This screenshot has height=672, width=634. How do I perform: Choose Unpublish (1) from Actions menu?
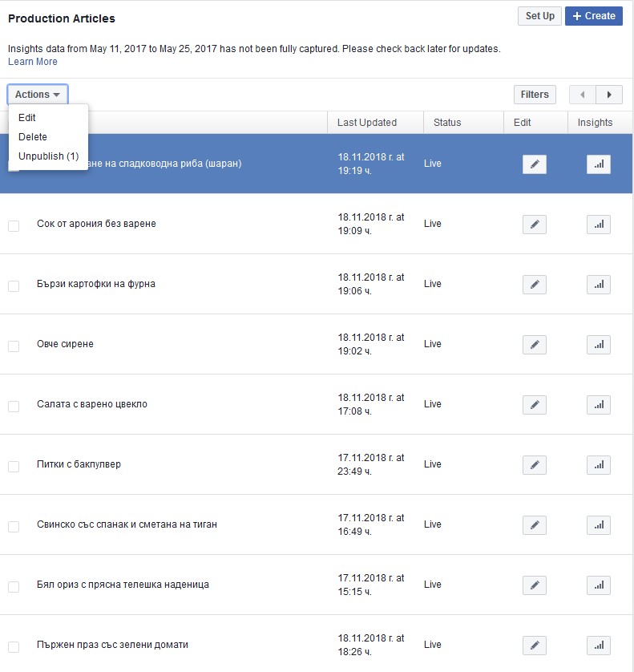(x=48, y=156)
